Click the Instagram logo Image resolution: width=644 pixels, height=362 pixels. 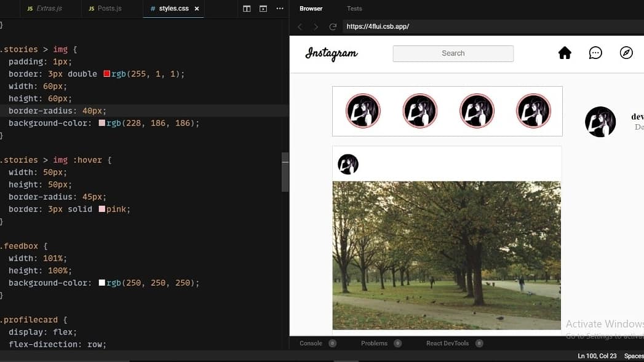pyautogui.click(x=332, y=53)
